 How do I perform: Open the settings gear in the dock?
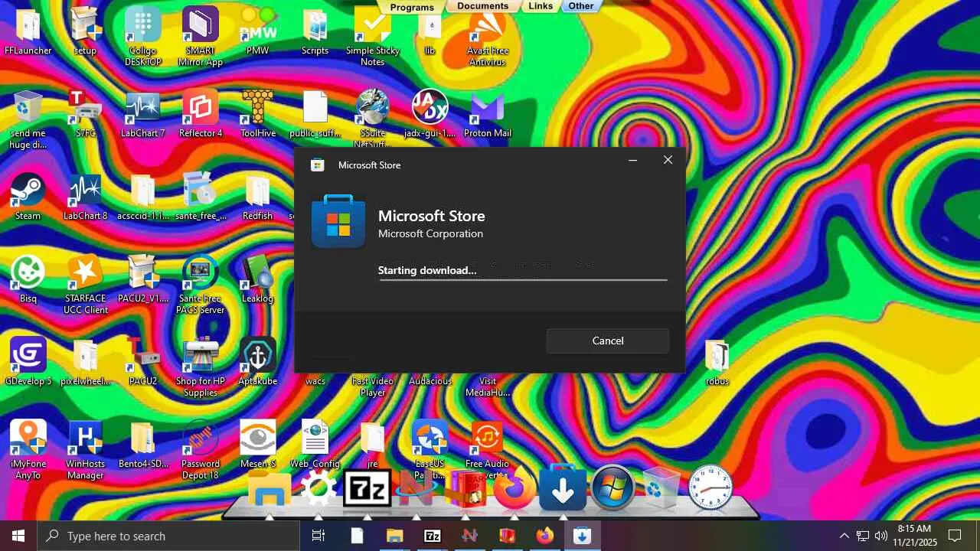coord(318,487)
